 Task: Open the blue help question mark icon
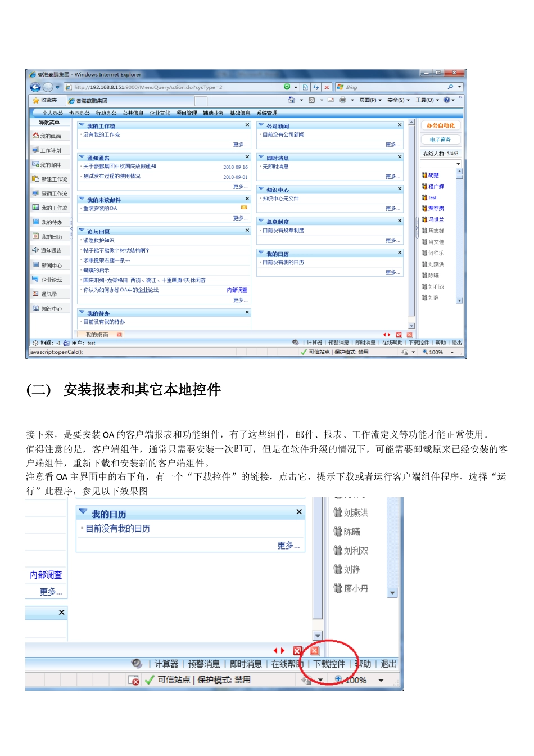click(x=447, y=100)
